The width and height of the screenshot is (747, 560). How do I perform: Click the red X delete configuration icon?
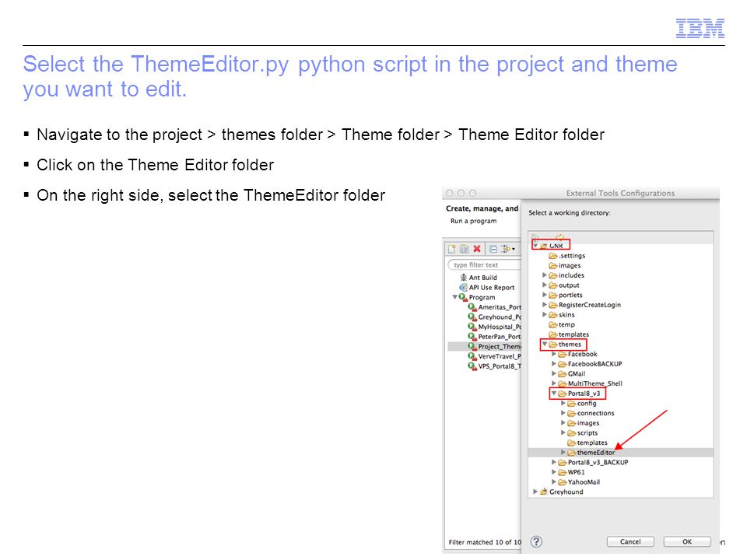(x=477, y=249)
